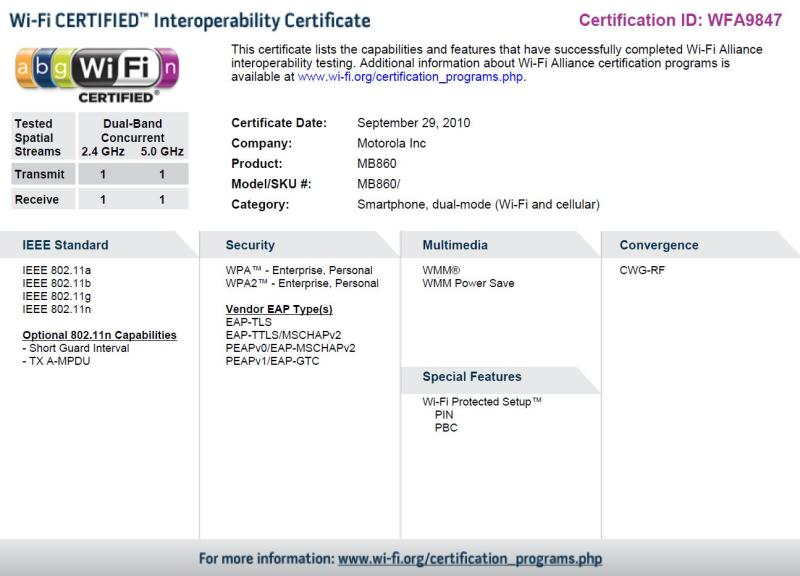Click the Transmit row label

(39, 174)
